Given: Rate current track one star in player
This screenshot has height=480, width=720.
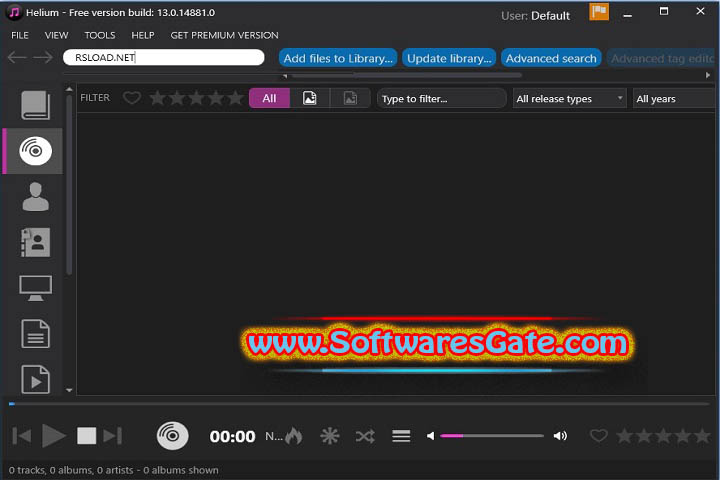Looking at the screenshot, I should [x=624, y=435].
